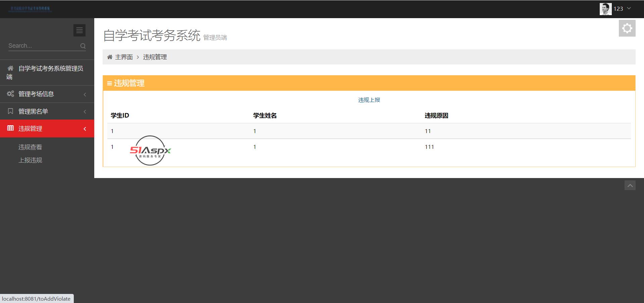Viewport: 644px width, 303px height.
Task: Click the breadcrumb home icon
Action: tap(110, 57)
